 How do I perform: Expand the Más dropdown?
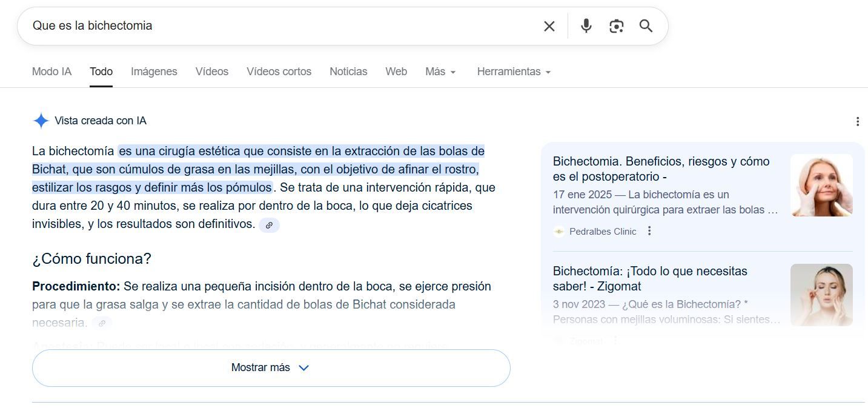pos(440,72)
